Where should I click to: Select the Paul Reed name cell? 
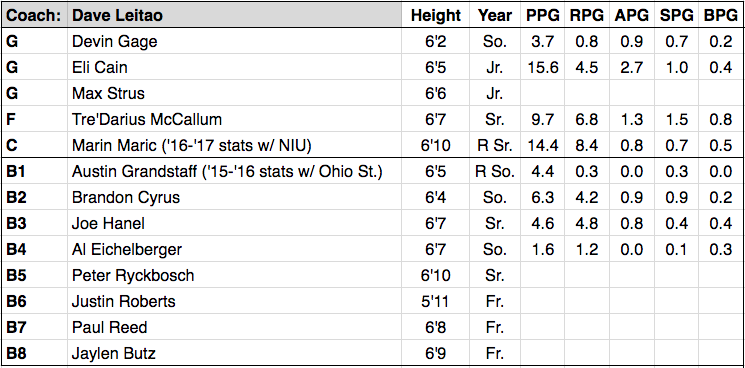[235, 327]
